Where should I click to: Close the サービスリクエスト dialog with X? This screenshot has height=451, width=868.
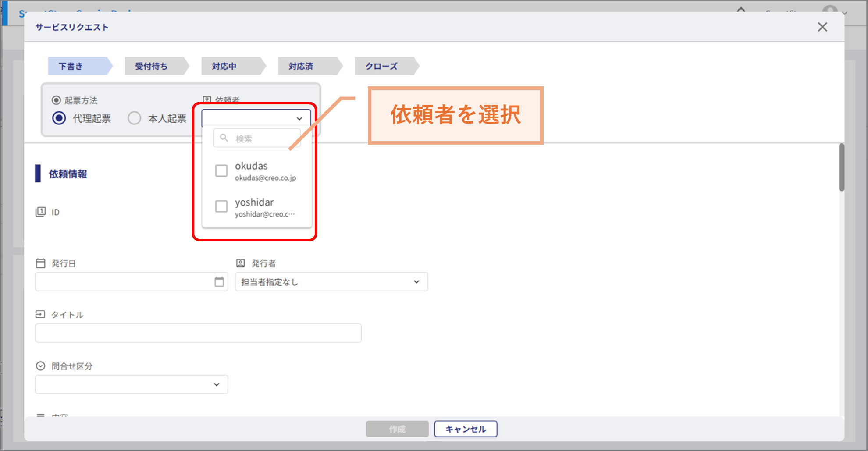(822, 27)
